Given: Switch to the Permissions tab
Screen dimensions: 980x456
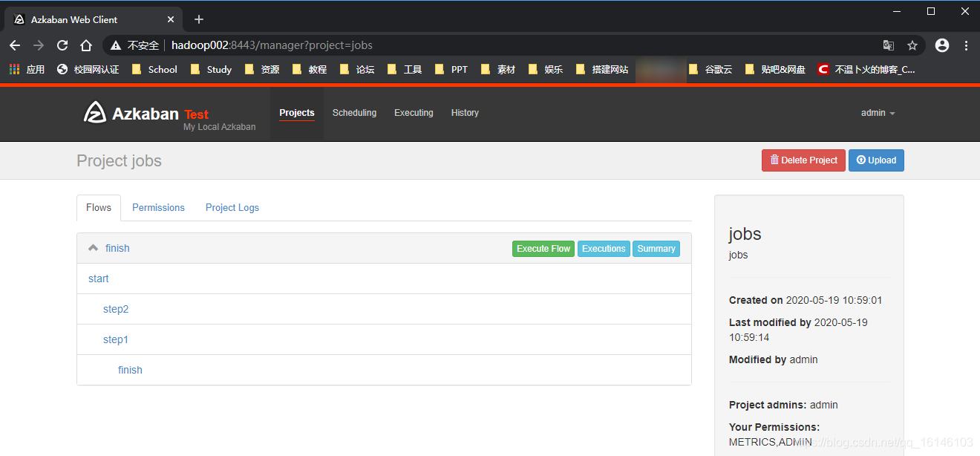Looking at the screenshot, I should point(158,208).
